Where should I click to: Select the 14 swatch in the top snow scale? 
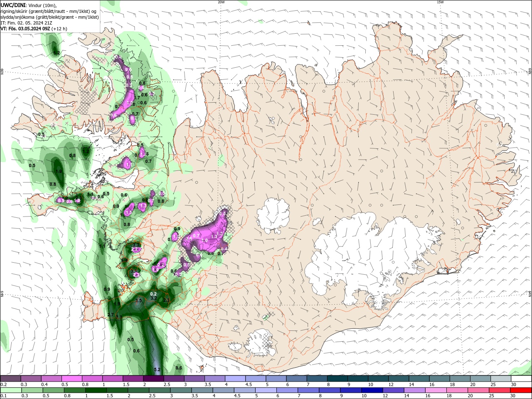coord(419,379)
